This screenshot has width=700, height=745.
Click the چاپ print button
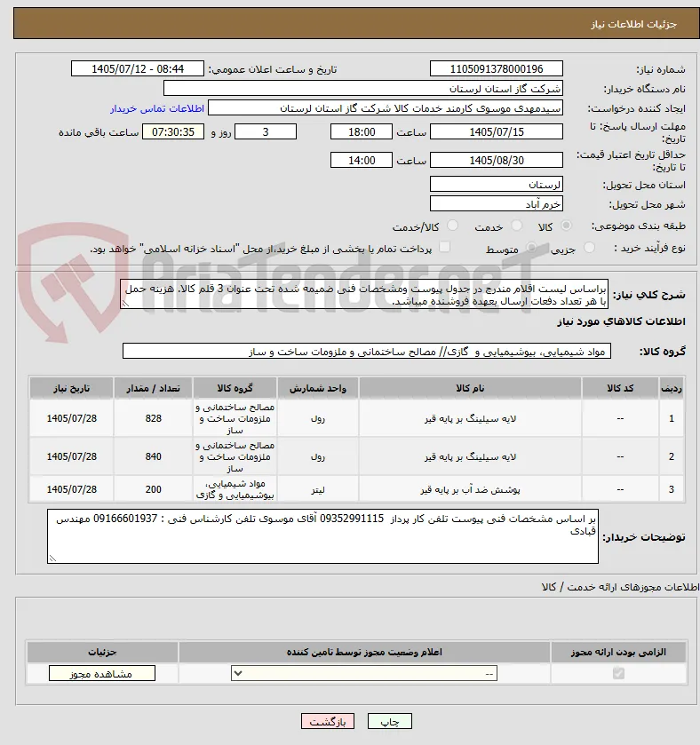pyautogui.click(x=389, y=721)
